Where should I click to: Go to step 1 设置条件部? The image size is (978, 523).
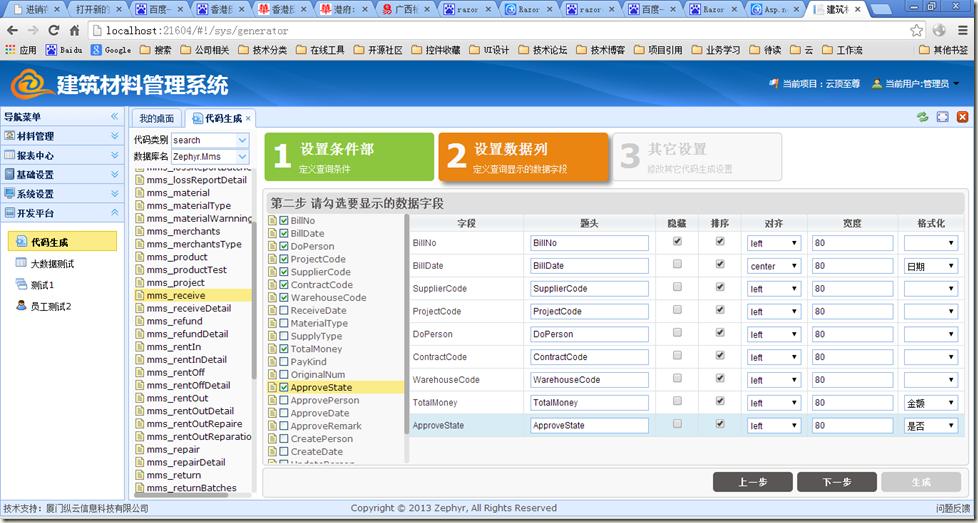[x=334, y=157]
